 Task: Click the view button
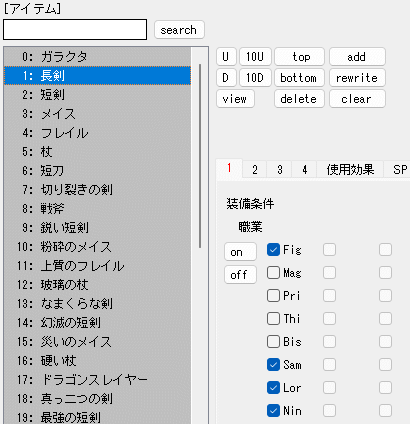pos(235,99)
